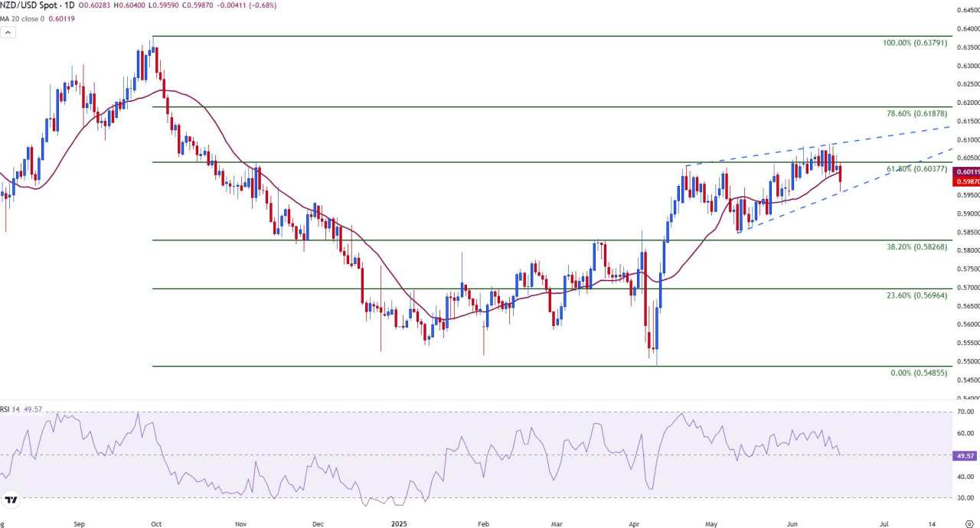The image size is (980, 528).
Task: Click the Sep label on time axis
Action: tap(80, 523)
